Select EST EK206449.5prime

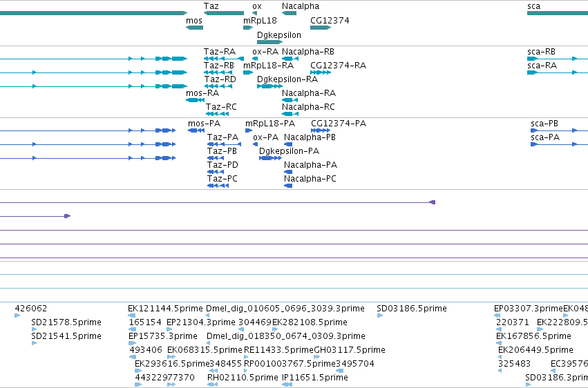[535, 350]
